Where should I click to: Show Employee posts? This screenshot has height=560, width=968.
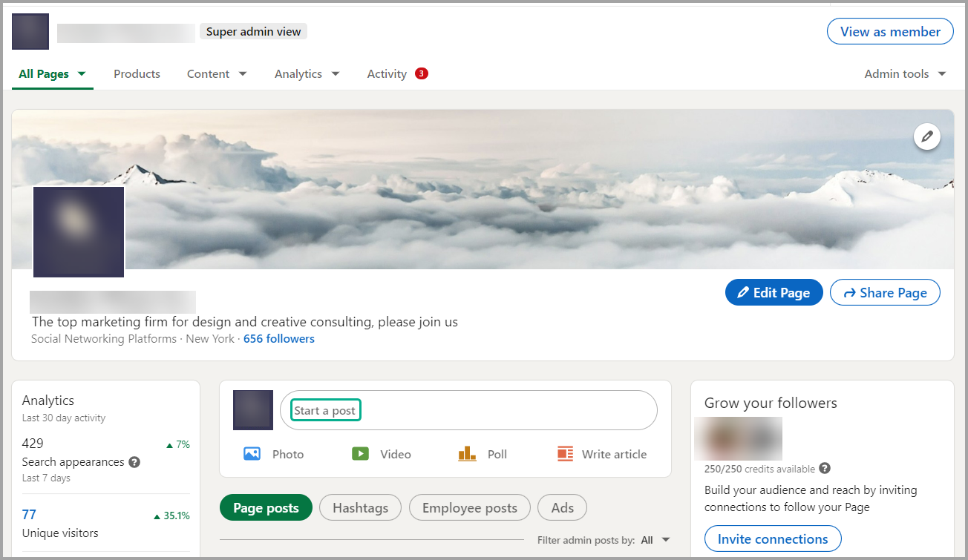click(469, 507)
